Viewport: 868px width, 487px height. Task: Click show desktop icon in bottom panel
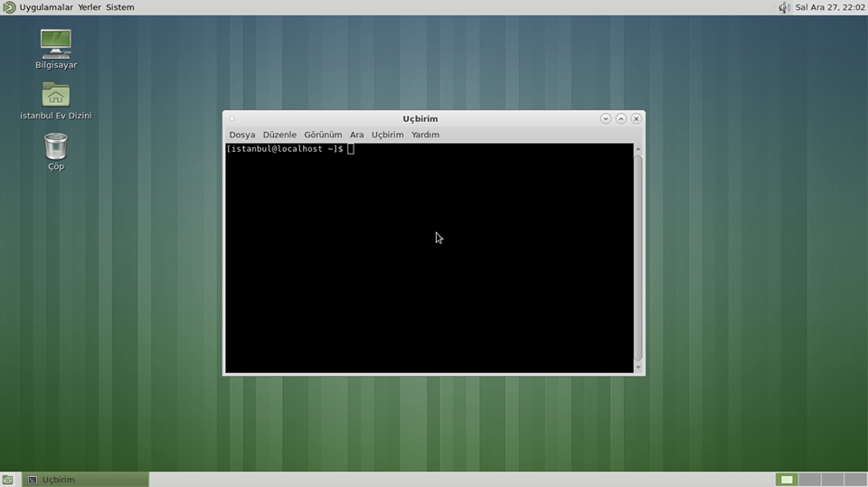pyautogui.click(x=7, y=480)
